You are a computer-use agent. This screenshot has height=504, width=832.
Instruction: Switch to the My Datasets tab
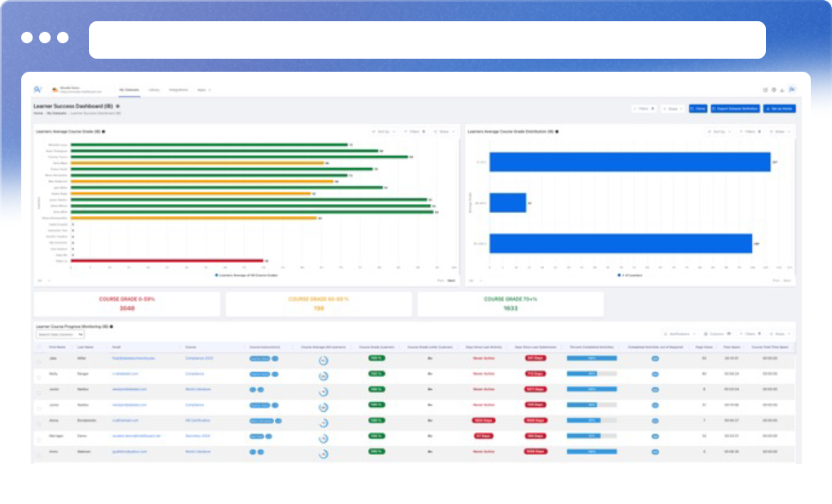[x=129, y=91]
